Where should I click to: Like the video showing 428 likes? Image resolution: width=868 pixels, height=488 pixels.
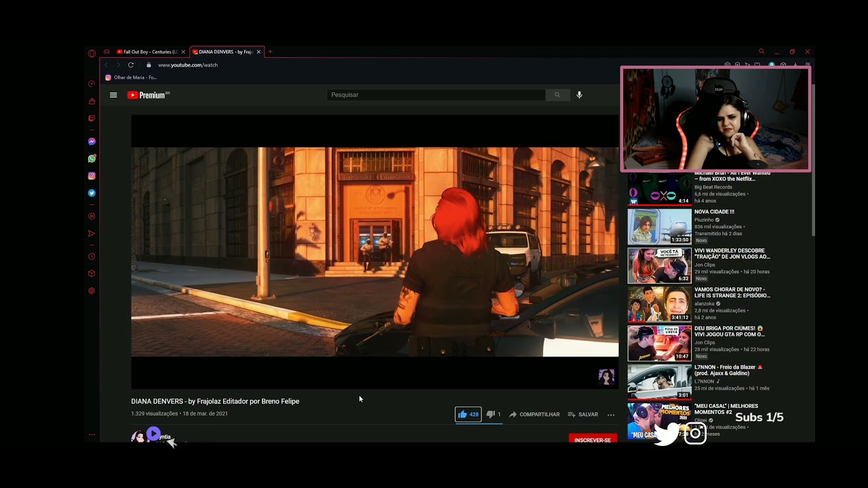click(468, 414)
